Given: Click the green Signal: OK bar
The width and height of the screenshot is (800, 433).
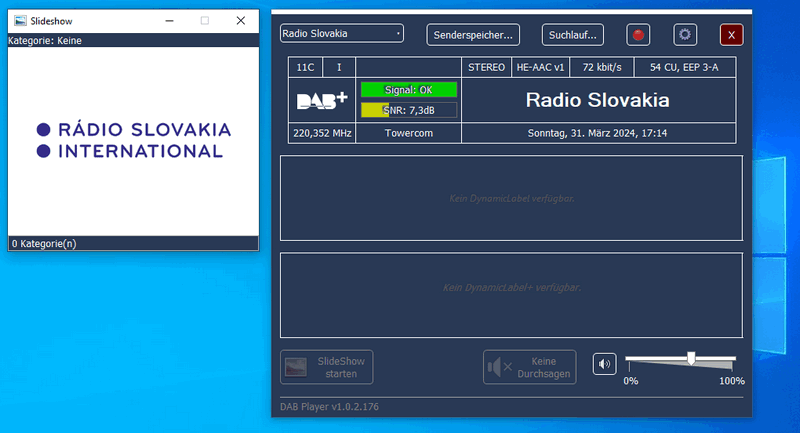Looking at the screenshot, I should pyautogui.click(x=409, y=90).
